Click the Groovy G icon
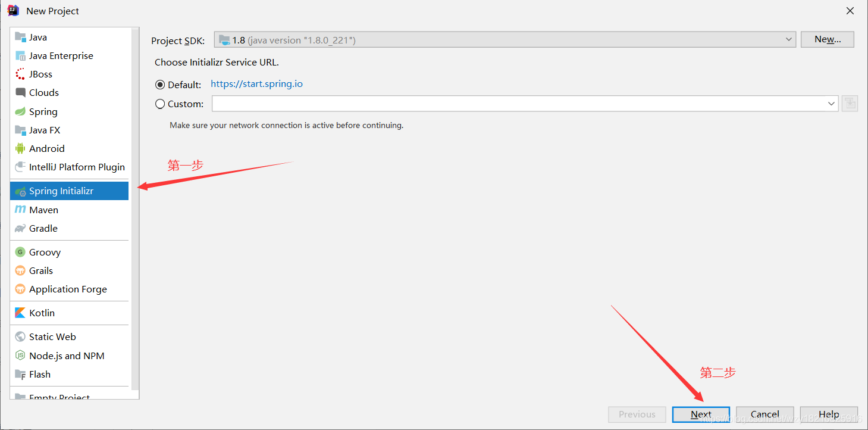868x430 pixels. pyautogui.click(x=20, y=252)
